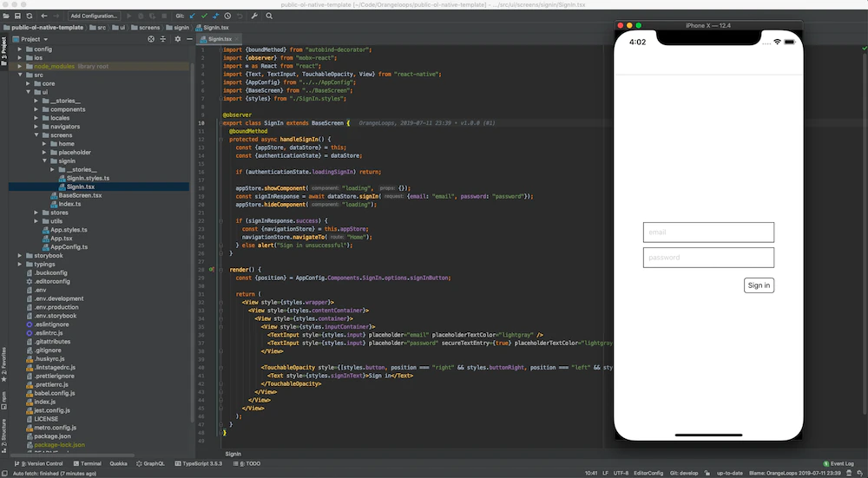Open the GraphQL tool window
The image size is (868, 478).
(150, 463)
